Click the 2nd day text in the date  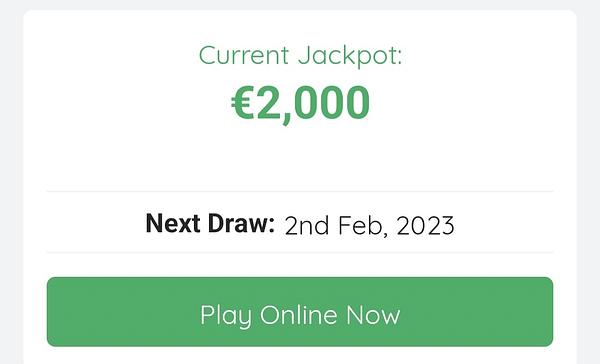307,225
